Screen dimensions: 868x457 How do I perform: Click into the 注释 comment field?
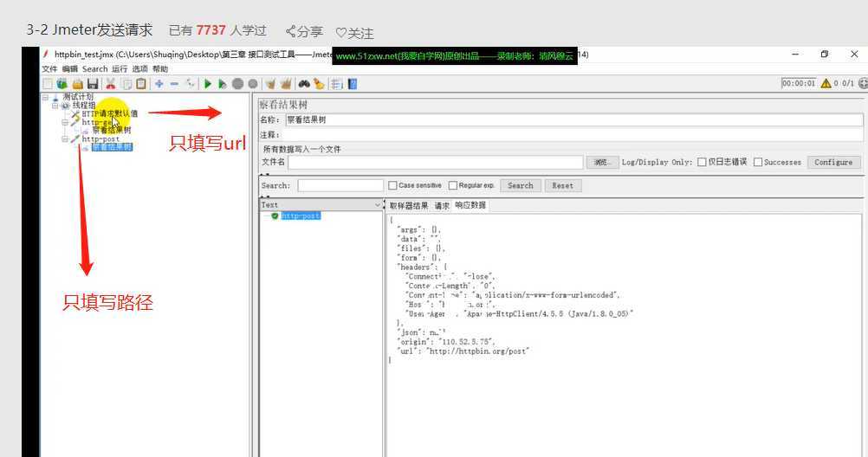click(x=573, y=134)
